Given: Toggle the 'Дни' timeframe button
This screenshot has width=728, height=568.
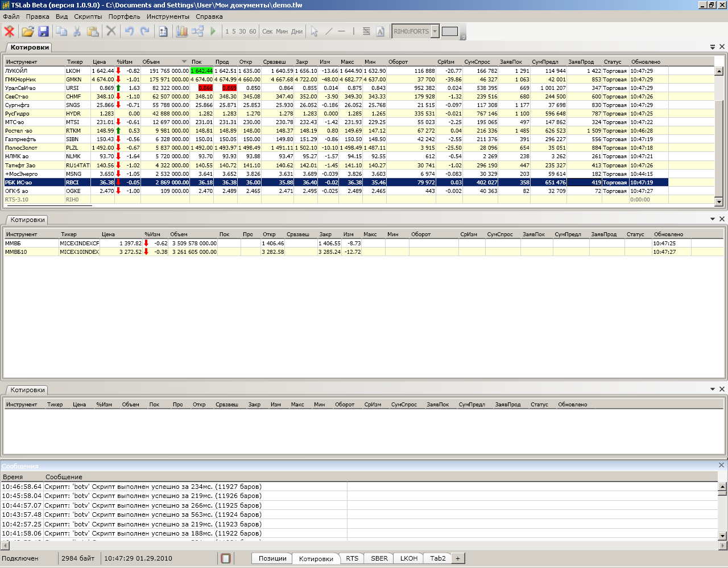Looking at the screenshot, I should 297,31.
